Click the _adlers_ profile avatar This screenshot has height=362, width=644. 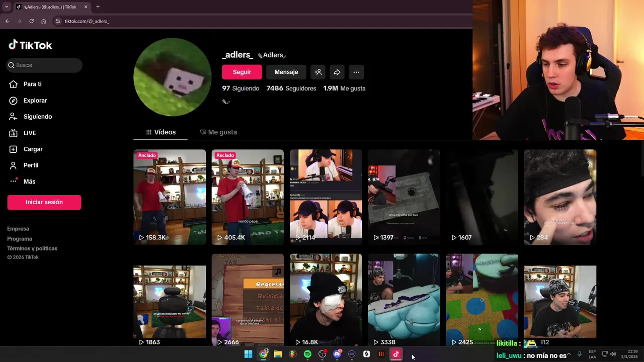click(173, 77)
